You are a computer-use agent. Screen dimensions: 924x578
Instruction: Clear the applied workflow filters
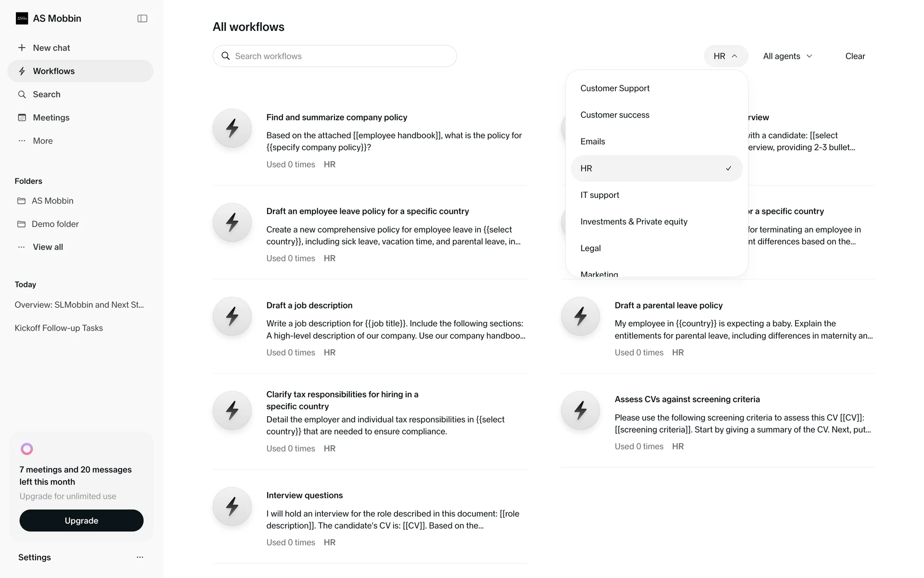coord(855,56)
